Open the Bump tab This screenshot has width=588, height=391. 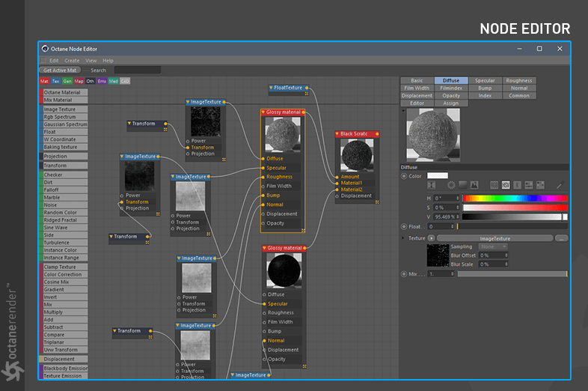[485, 88]
